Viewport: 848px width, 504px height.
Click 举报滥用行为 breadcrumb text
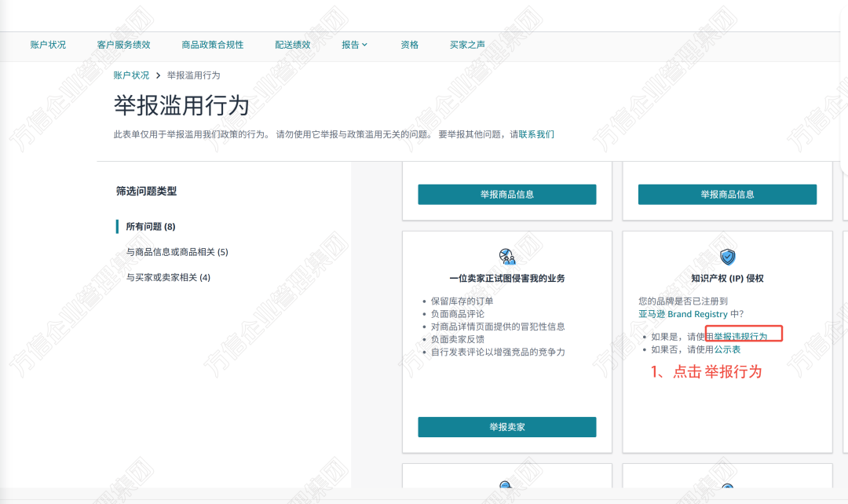coord(194,75)
